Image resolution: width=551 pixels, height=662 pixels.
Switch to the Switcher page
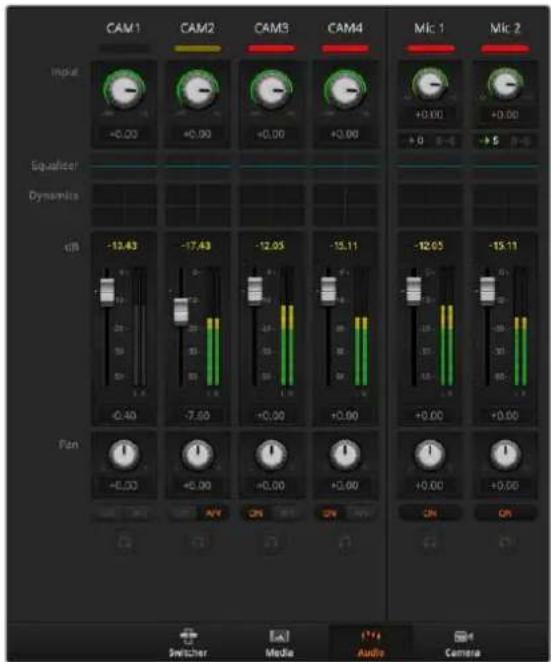[x=188, y=643]
